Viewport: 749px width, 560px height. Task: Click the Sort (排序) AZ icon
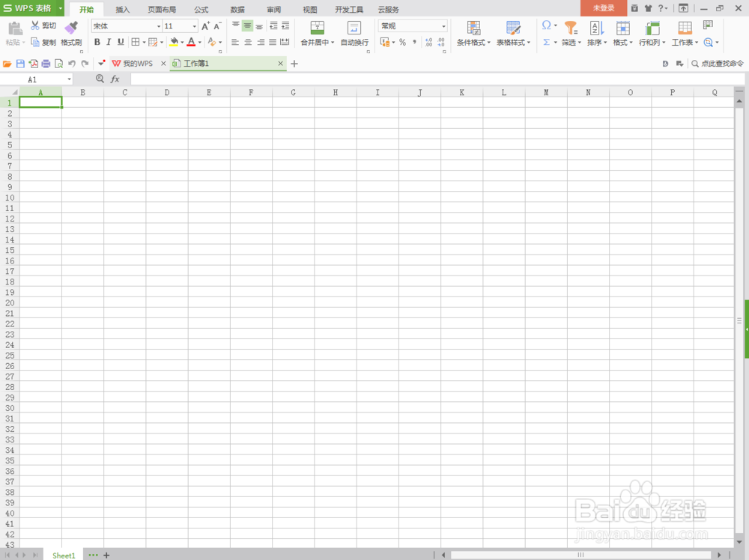tap(597, 28)
